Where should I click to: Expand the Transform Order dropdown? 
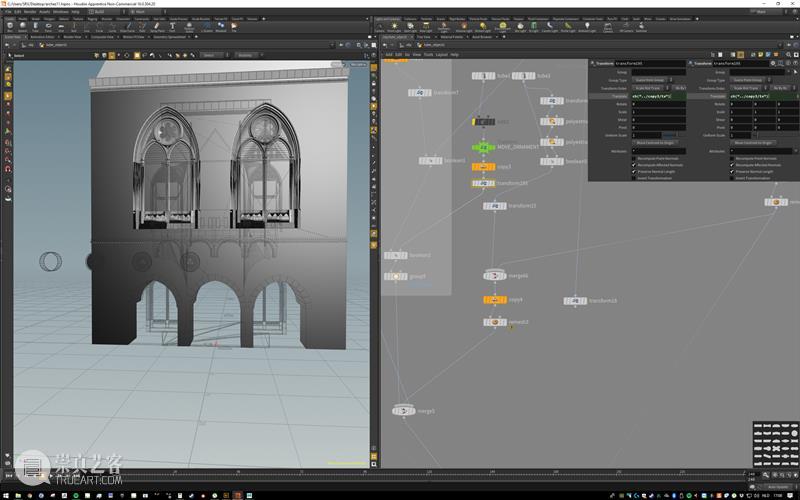647,88
